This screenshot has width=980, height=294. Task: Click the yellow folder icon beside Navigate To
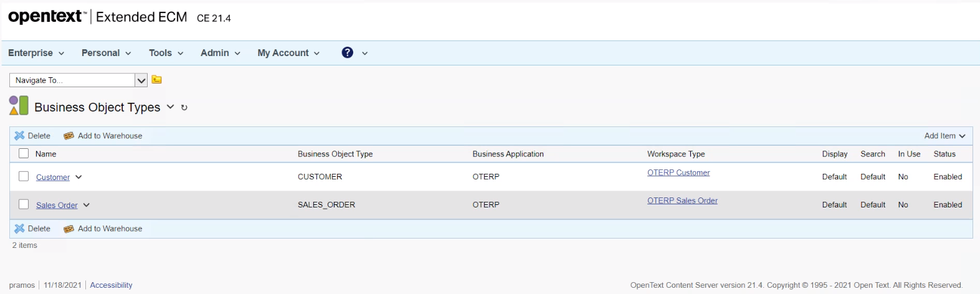tap(157, 80)
